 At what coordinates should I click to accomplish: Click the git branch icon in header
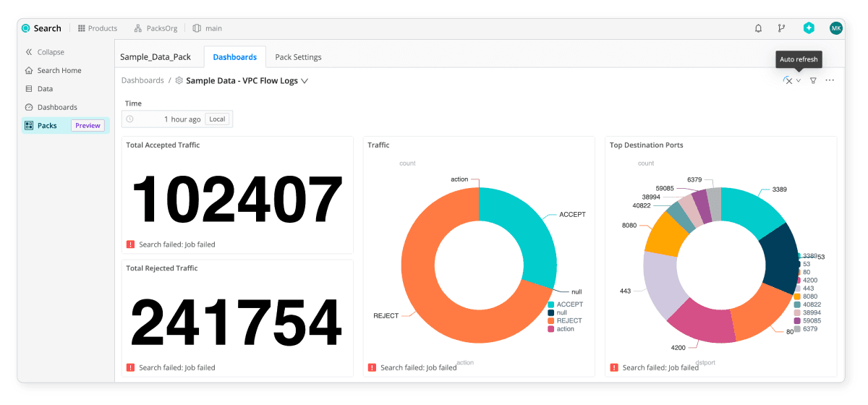point(781,28)
